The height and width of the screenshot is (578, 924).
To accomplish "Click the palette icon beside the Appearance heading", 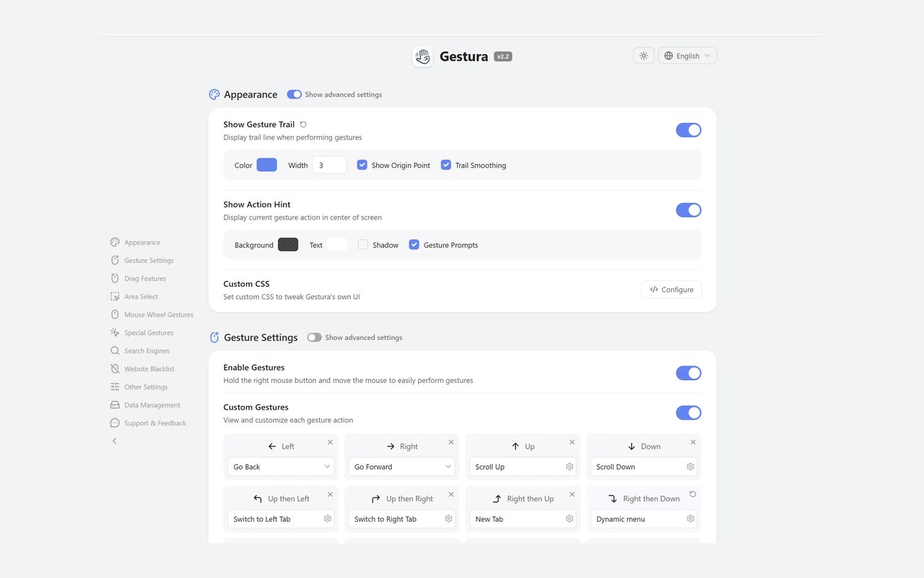I will coord(214,95).
